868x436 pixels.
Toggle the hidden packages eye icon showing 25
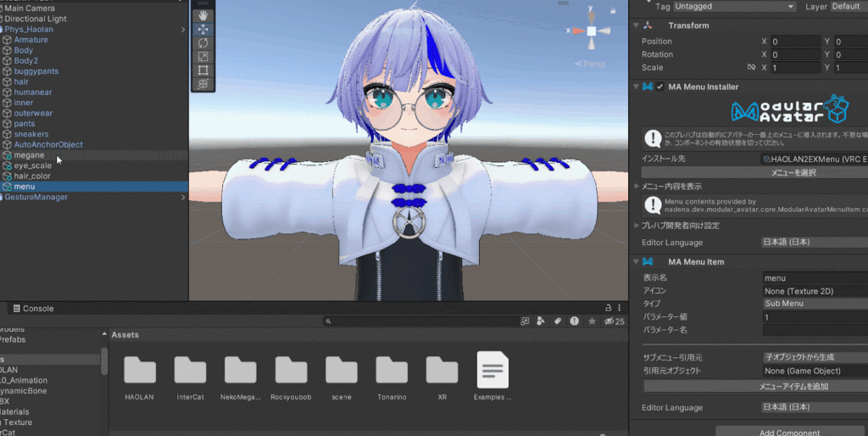coord(615,321)
